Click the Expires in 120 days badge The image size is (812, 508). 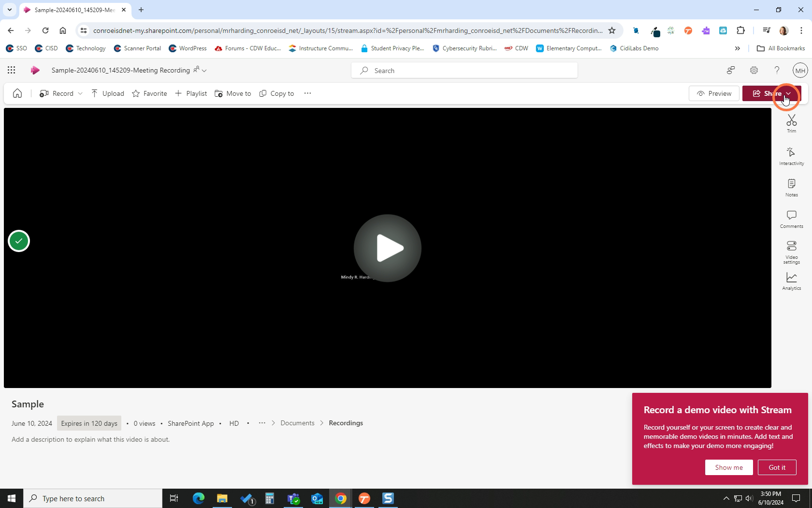point(89,423)
